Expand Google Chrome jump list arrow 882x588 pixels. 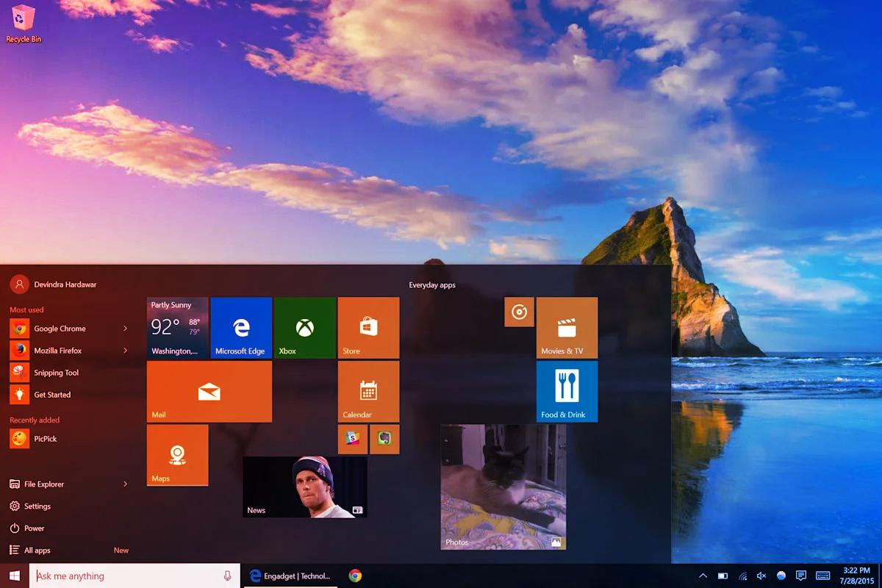tap(125, 329)
